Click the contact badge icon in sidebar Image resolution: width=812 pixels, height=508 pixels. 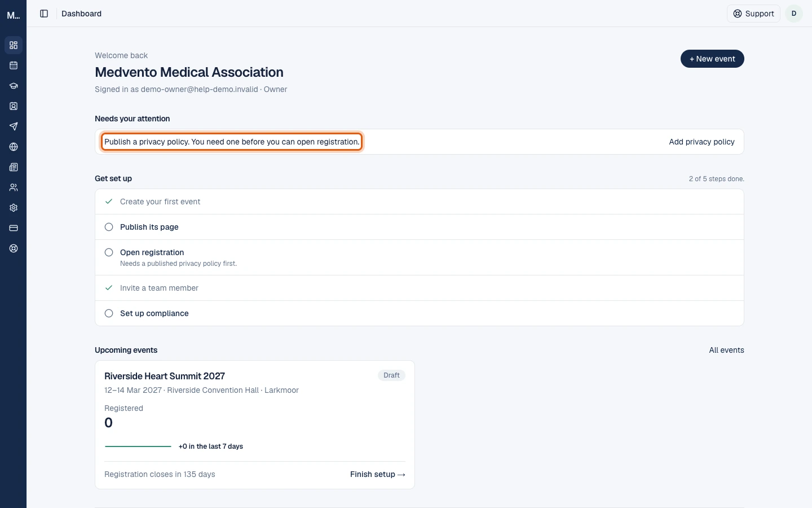click(x=14, y=106)
